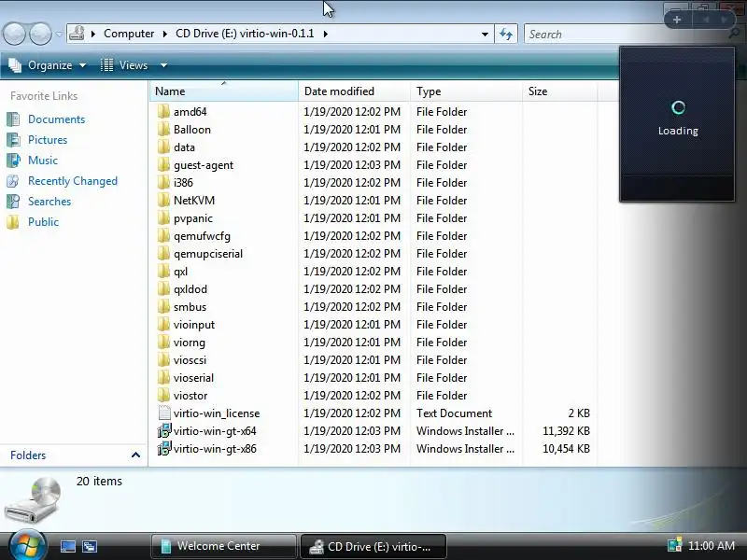Click the Back navigation button
This screenshot has width=747, height=560.
point(14,35)
